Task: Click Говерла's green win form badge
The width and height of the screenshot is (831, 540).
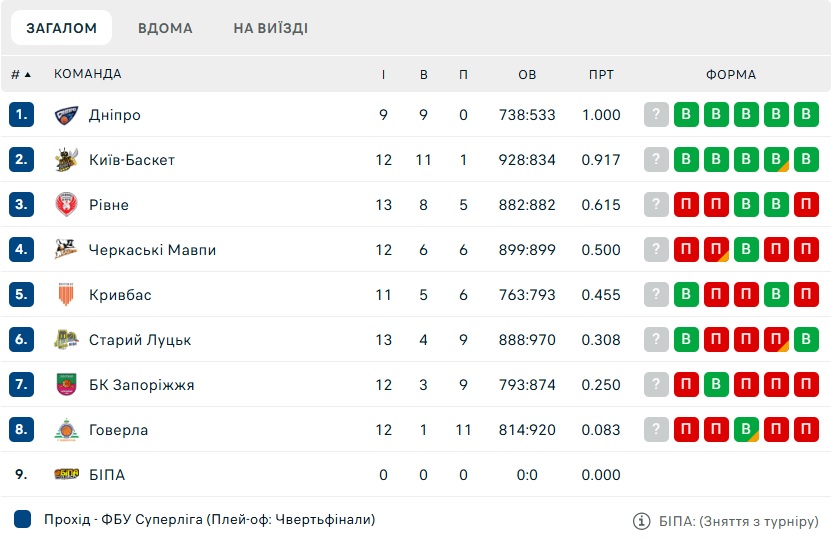Action: pyautogui.click(x=746, y=429)
